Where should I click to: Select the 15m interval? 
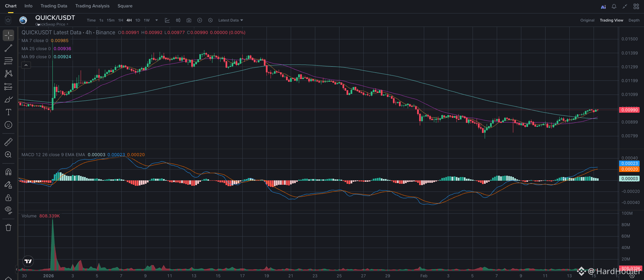tap(111, 20)
